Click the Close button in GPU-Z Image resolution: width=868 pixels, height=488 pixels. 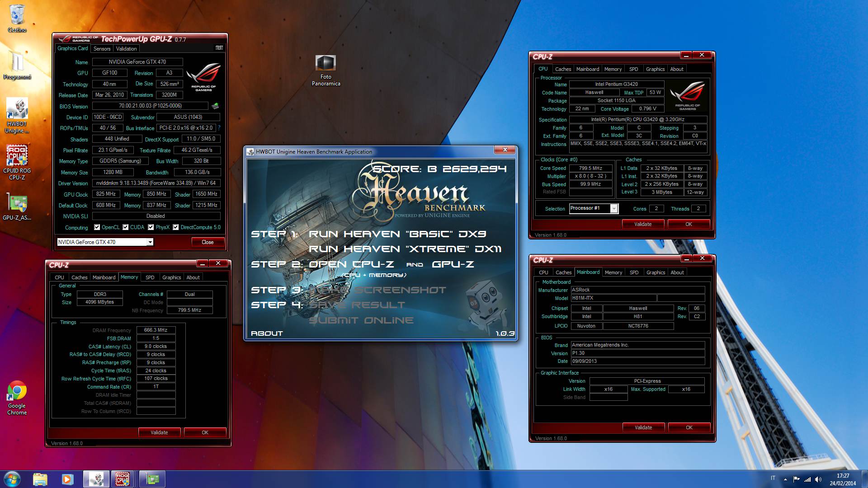click(x=208, y=242)
